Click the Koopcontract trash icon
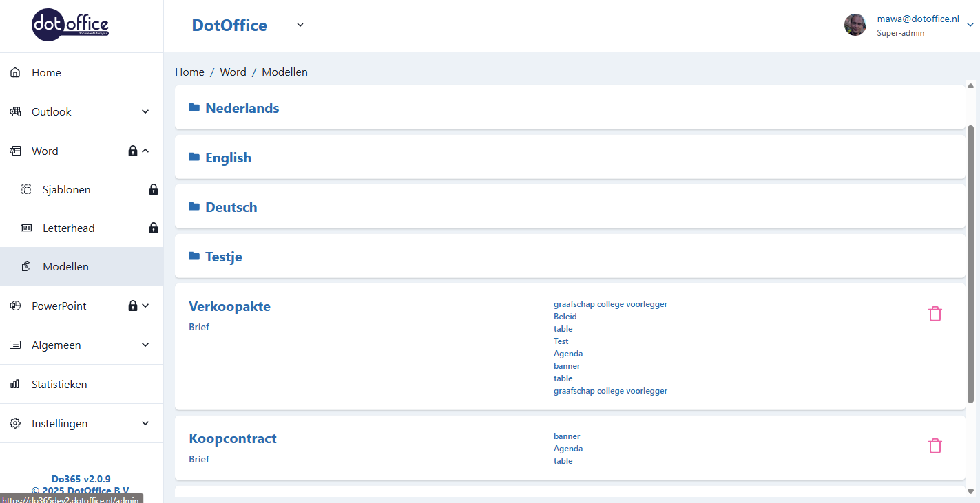Viewport: 980px width, 503px height. click(935, 446)
